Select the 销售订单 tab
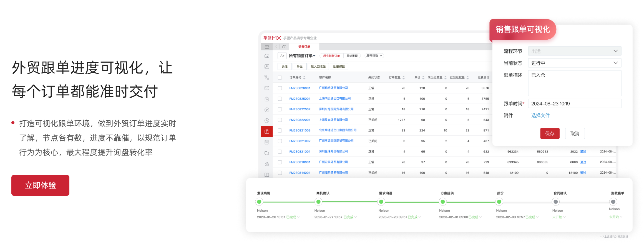 pos(304,47)
